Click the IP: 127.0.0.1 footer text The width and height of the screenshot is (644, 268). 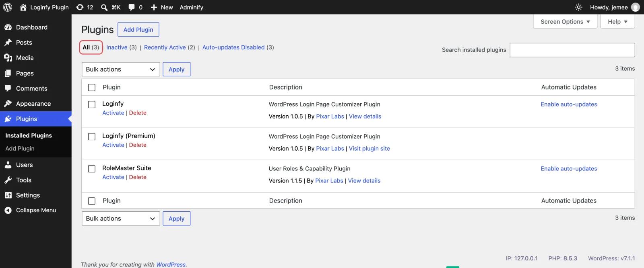522,258
